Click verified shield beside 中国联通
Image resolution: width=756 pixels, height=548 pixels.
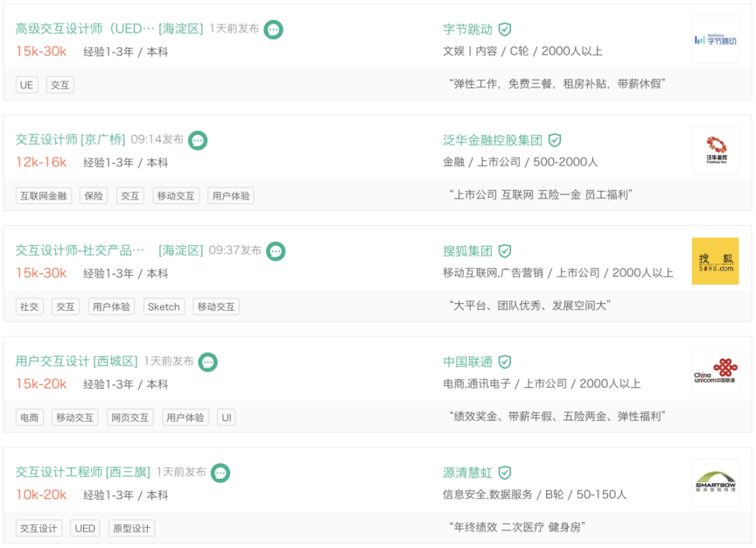pos(505,362)
